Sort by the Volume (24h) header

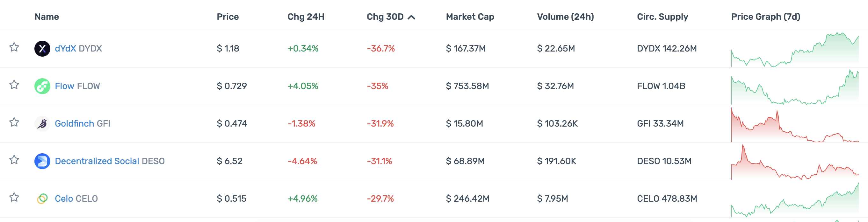[x=565, y=17]
